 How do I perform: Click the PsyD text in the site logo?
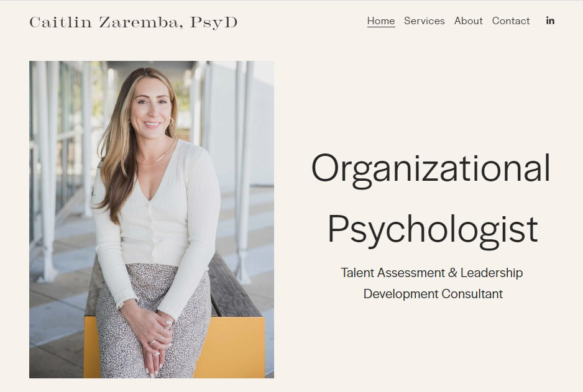[213, 22]
